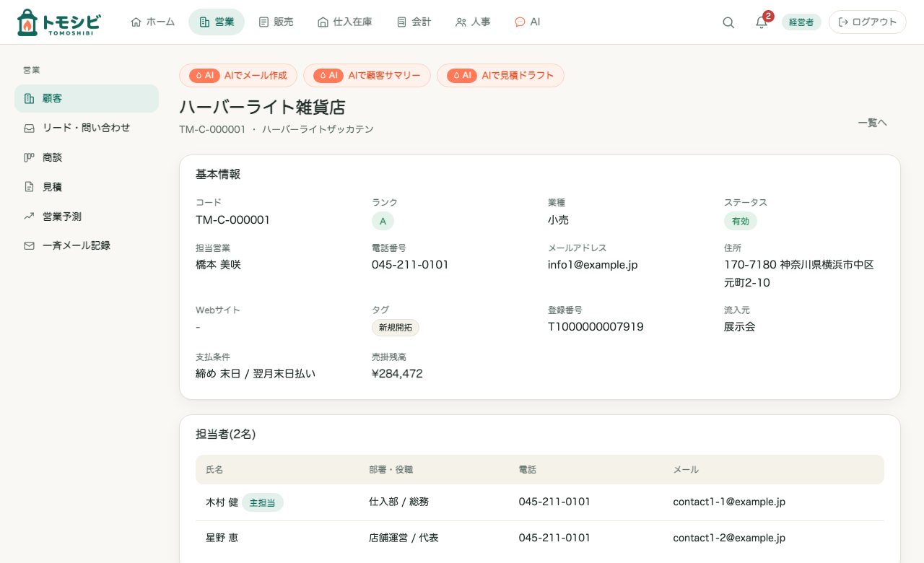Click email contact1-2@example.jp
Screen dimensions: 924x563
[729, 538]
